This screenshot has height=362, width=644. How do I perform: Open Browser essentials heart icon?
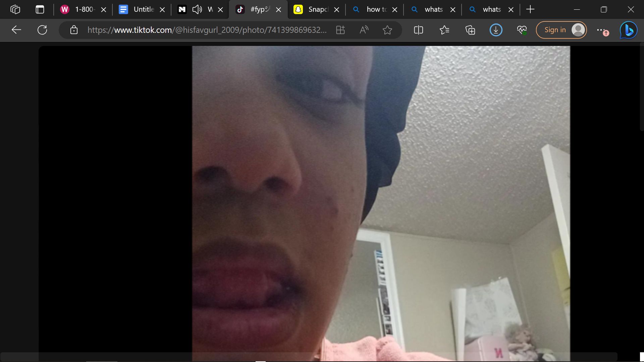[x=522, y=30]
